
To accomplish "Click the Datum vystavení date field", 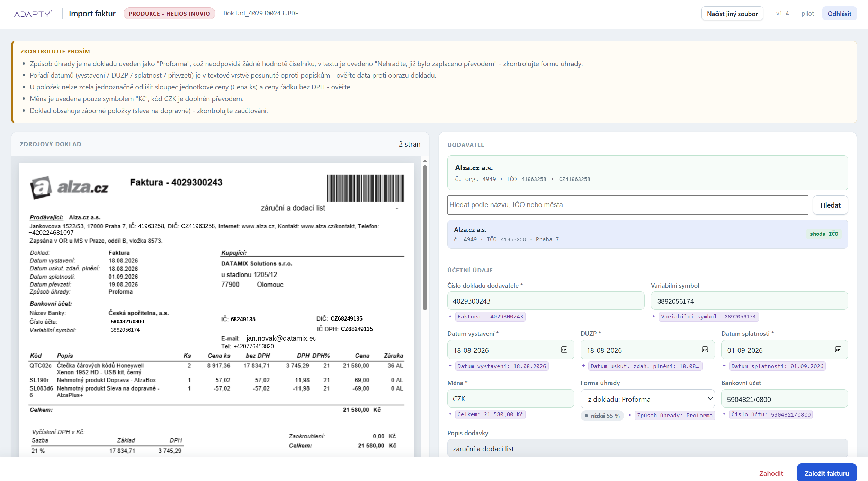I will tap(511, 350).
